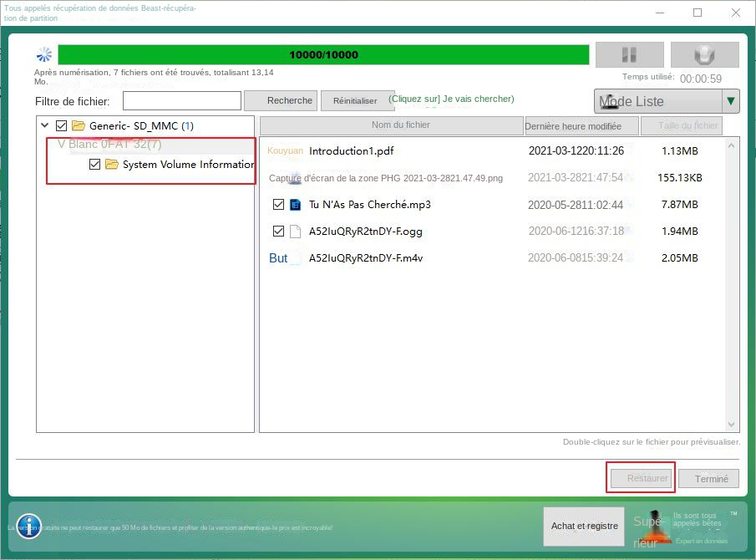The image size is (756, 560).
Task: Uncheck the Tu N'As Pas Cherché.mp3 checkbox
Action: [279, 205]
